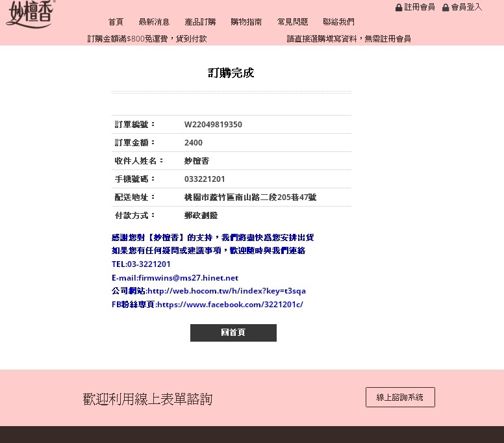Open the web.hocom.tw company website link
Image resolution: width=504 pixels, height=443 pixels.
(x=226, y=291)
